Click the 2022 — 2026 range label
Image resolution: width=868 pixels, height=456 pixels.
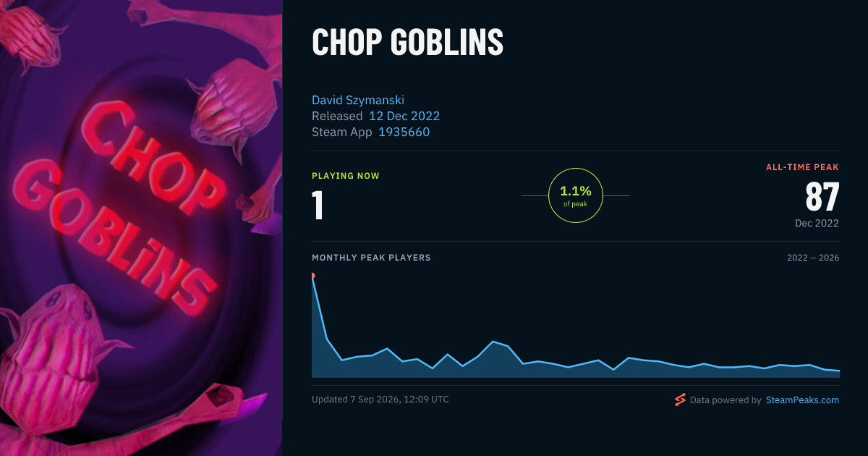[813, 258]
